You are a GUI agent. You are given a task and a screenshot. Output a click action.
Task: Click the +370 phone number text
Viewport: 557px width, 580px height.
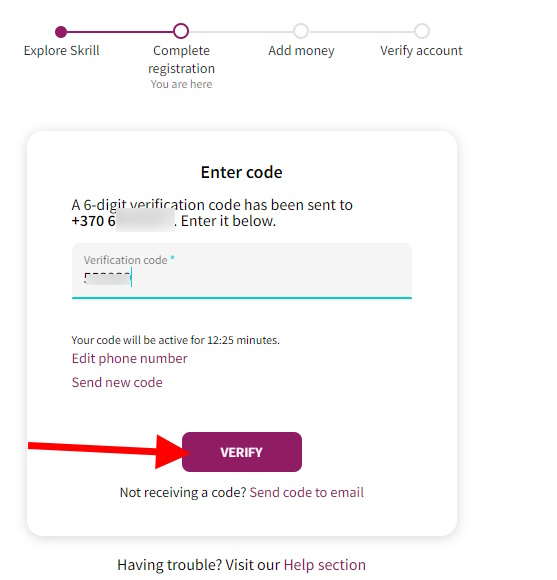[x=123, y=221]
